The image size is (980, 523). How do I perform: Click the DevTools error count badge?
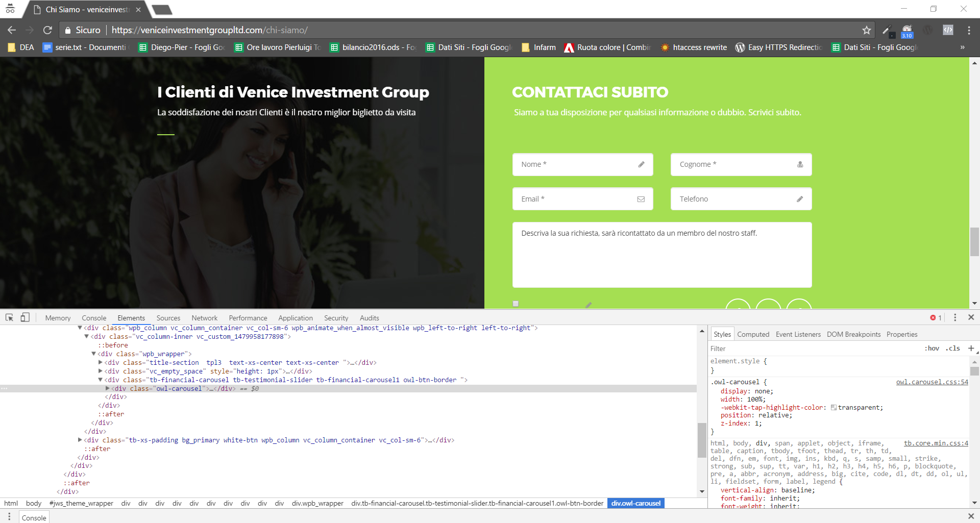[x=936, y=317]
